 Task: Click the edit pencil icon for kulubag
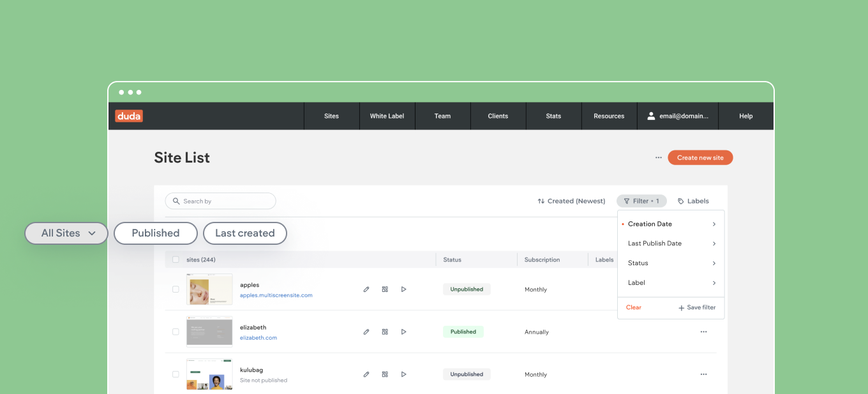366,374
